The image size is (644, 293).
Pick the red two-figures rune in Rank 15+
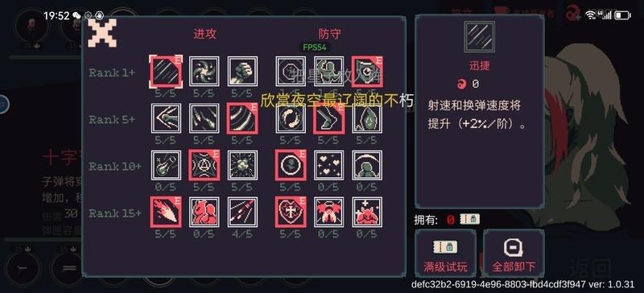[204, 212]
